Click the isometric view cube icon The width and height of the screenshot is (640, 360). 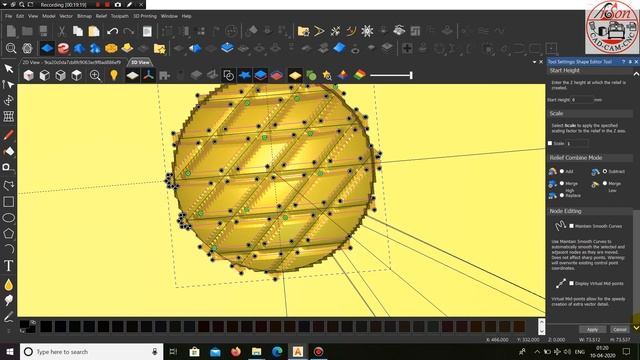28,76
